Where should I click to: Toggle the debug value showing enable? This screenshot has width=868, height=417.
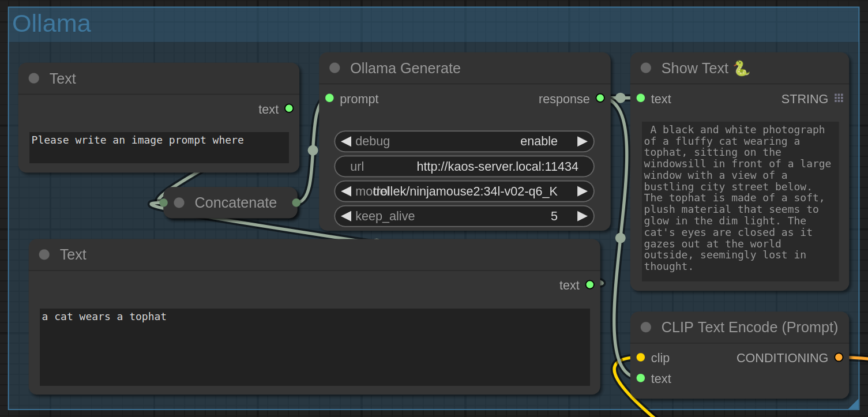538,141
